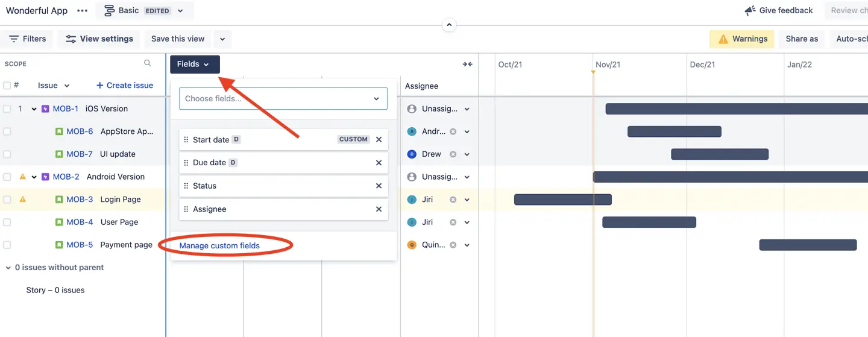This screenshot has width=868, height=337.
Task: Remove the Start date field with X
Action: tap(379, 139)
